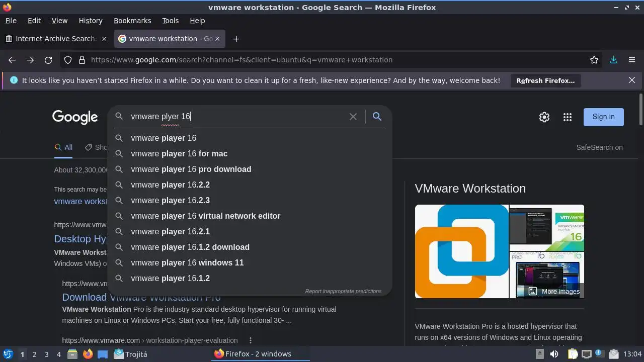Screen dimensions: 644x362
Task: Submit search with blue magnifier icon
Action: (377, 117)
